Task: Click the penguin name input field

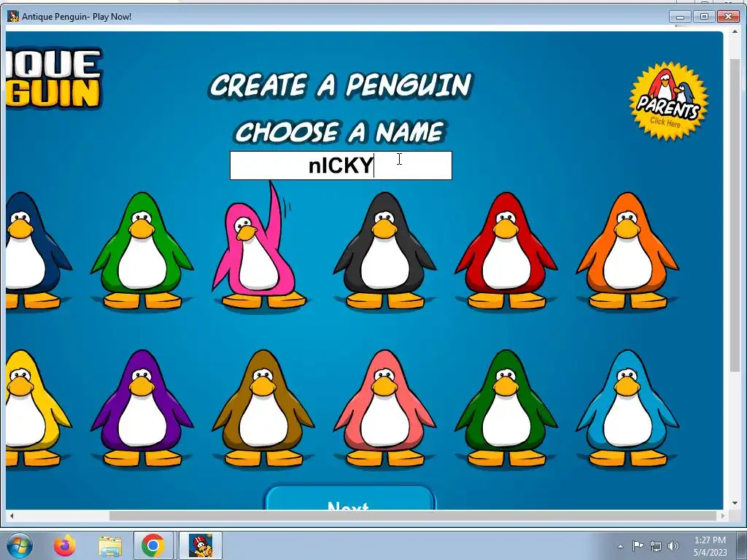Action: pyautogui.click(x=341, y=166)
